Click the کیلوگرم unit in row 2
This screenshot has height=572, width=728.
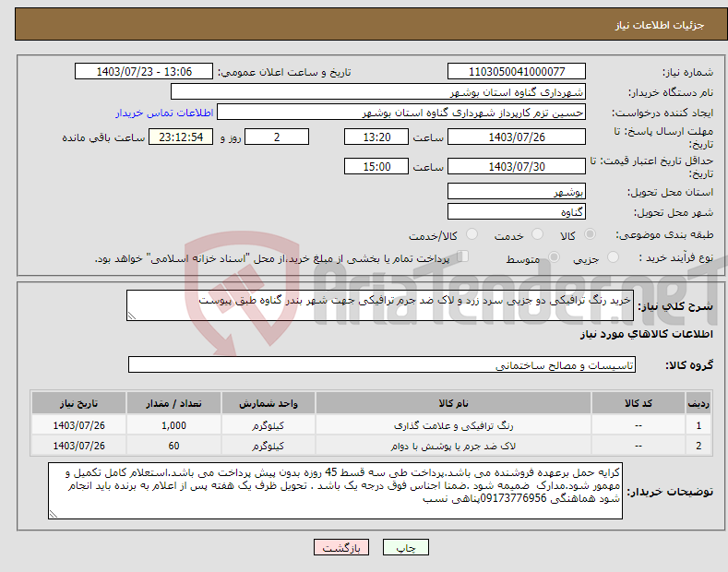coord(268,446)
